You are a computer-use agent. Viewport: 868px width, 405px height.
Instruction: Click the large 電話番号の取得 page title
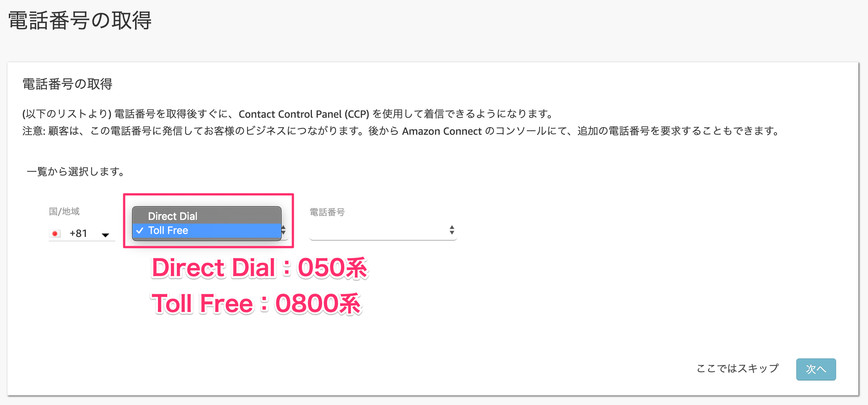(x=80, y=20)
